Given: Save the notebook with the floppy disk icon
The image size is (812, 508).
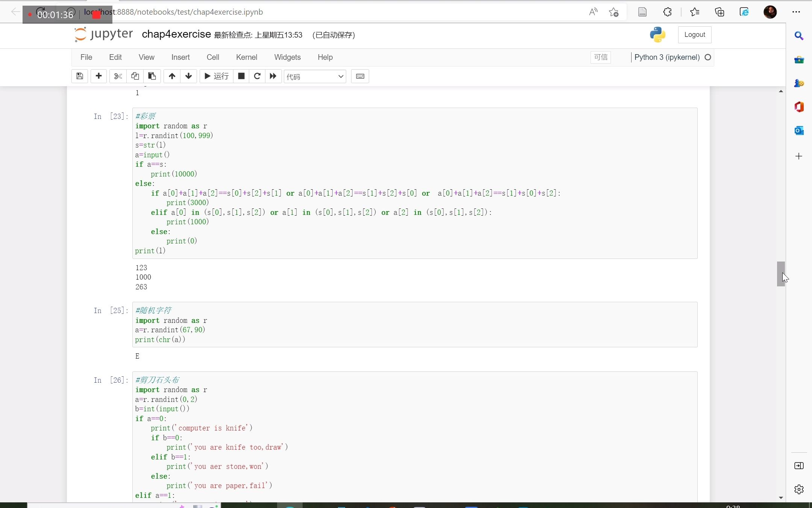Looking at the screenshot, I should pos(80,76).
